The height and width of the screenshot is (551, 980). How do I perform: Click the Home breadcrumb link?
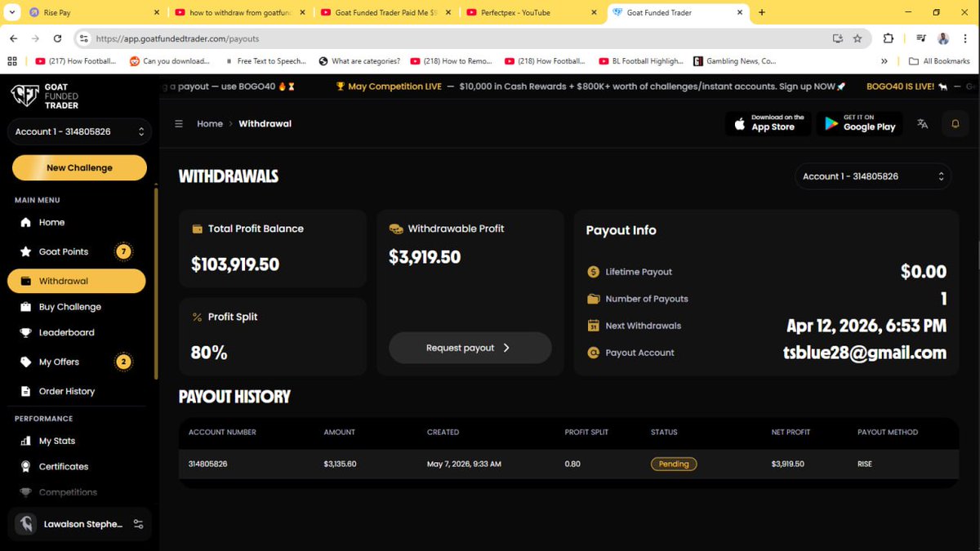210,124
